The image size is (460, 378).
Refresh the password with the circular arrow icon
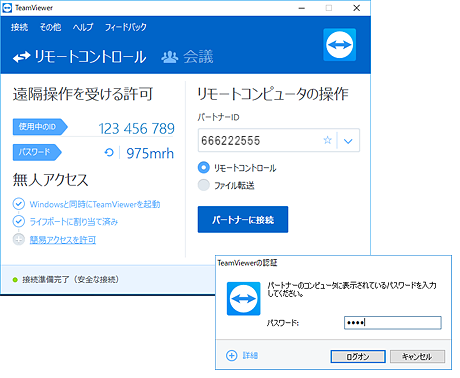coord(109,153)
